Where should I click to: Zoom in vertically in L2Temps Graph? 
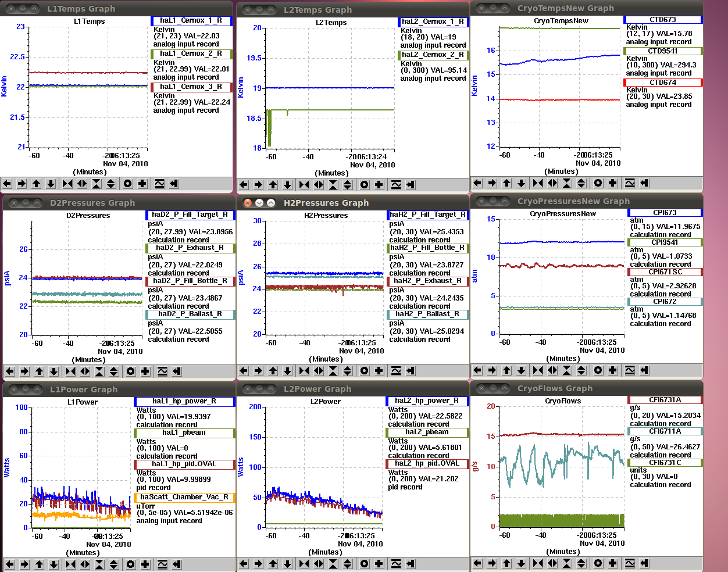333,185
